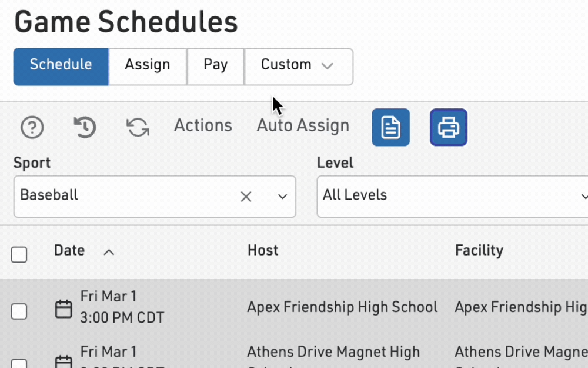The image size is (588, 368).
Task: Click the sort arrow next to Date
Action: [109, 253]
